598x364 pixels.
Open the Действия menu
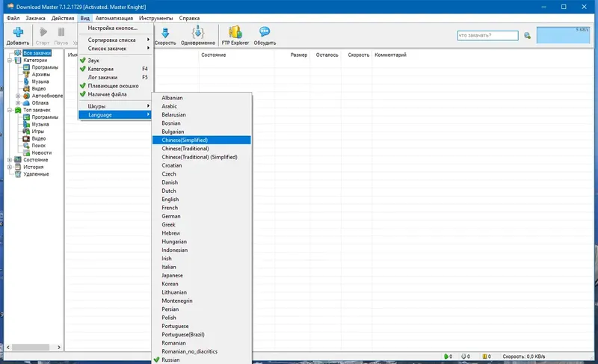(x=63, y=18)
